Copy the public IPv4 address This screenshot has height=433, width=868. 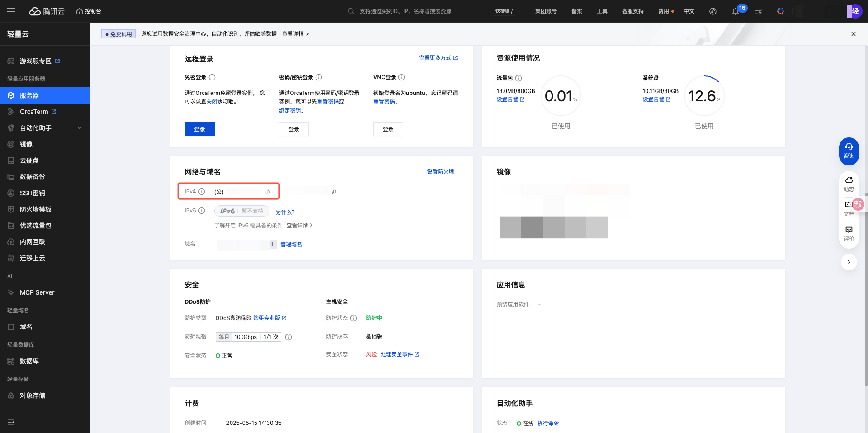[268, 192]
